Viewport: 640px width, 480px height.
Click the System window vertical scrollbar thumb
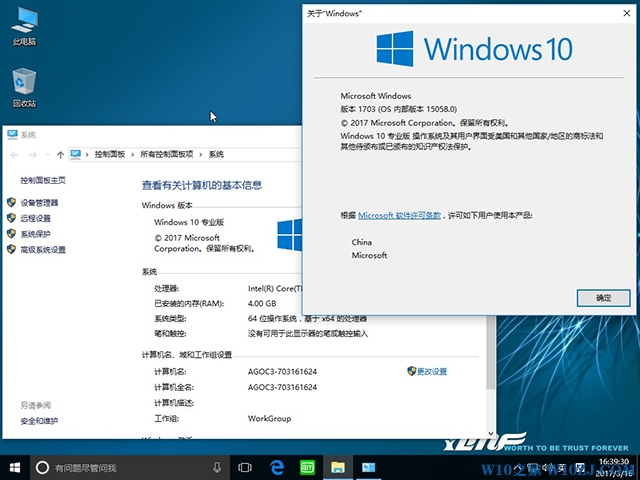click(491, 352)
